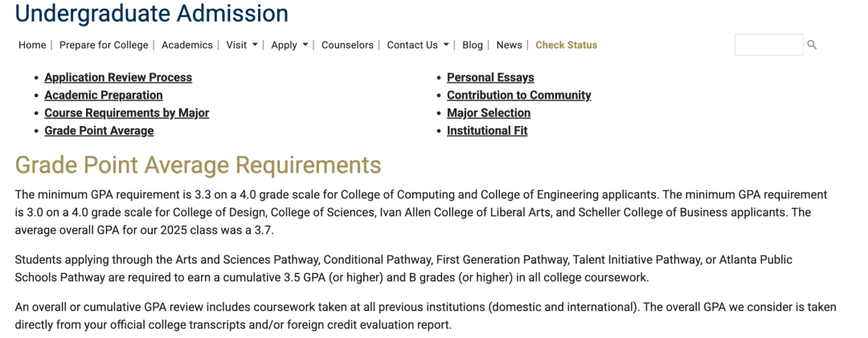Open Prepare for College menu item
Screen dimensions: 868x338
click(x=104, y=45)
